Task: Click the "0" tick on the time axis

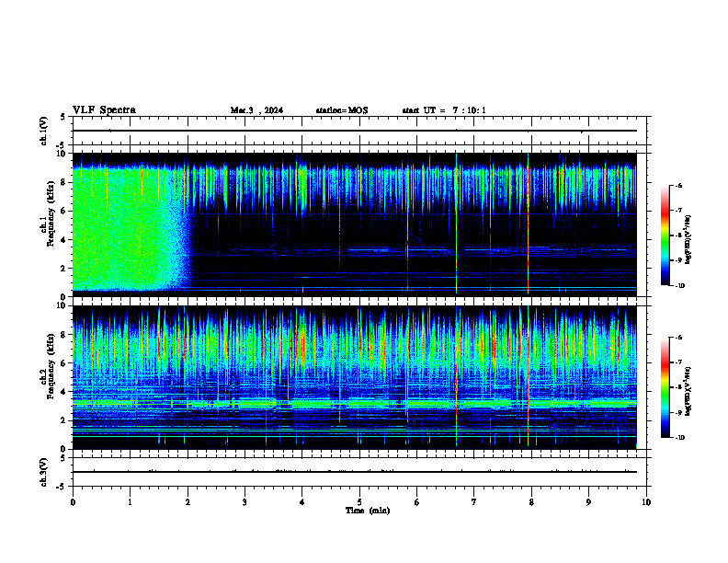Action: pos(73,502)
